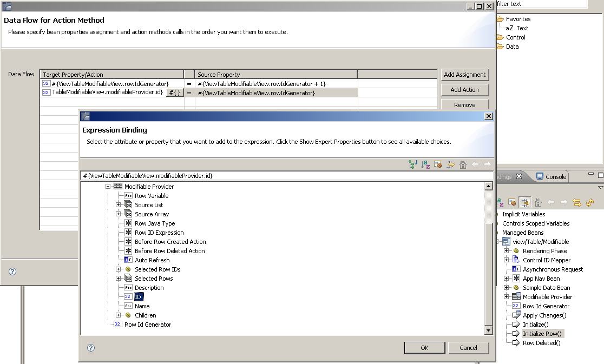604x364 pixels.
Task: Collapse the Modifiable Provider node in dialog
Action: [x=108, y=186]
